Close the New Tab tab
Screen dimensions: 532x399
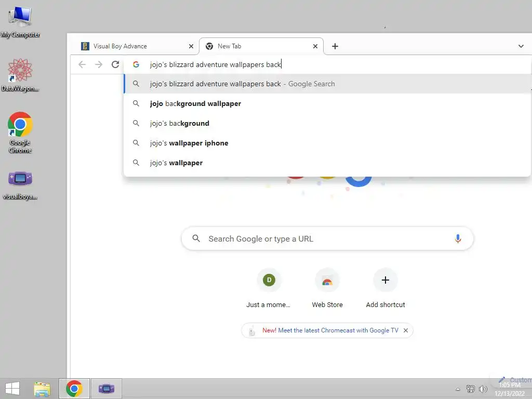pyautogui.click(x=315, y=46)
